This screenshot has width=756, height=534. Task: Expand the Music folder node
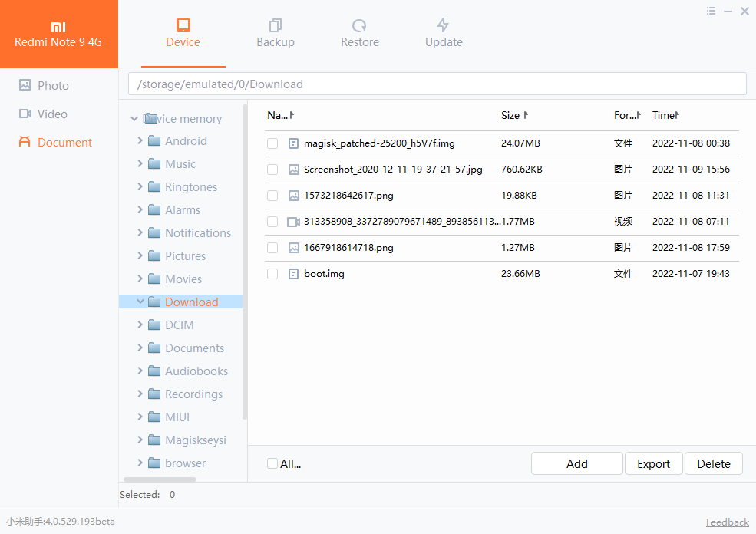pyautogui.click(x=140, y=163)
